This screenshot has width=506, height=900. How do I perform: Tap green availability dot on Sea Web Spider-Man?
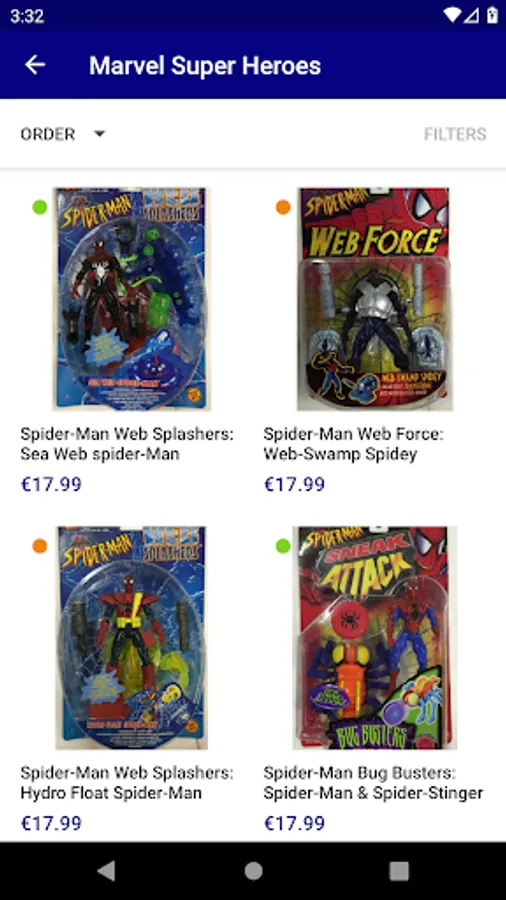40,207
